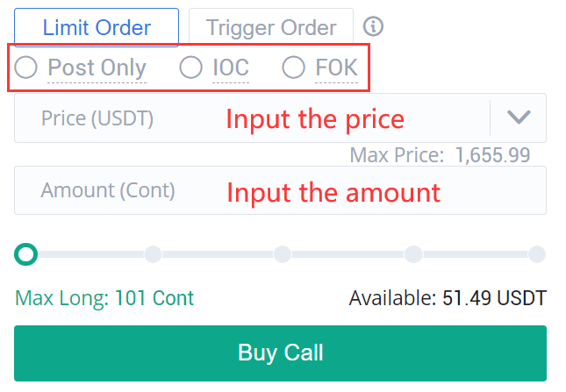
Task: Set slider to the last marker dot
Action: 537,254
